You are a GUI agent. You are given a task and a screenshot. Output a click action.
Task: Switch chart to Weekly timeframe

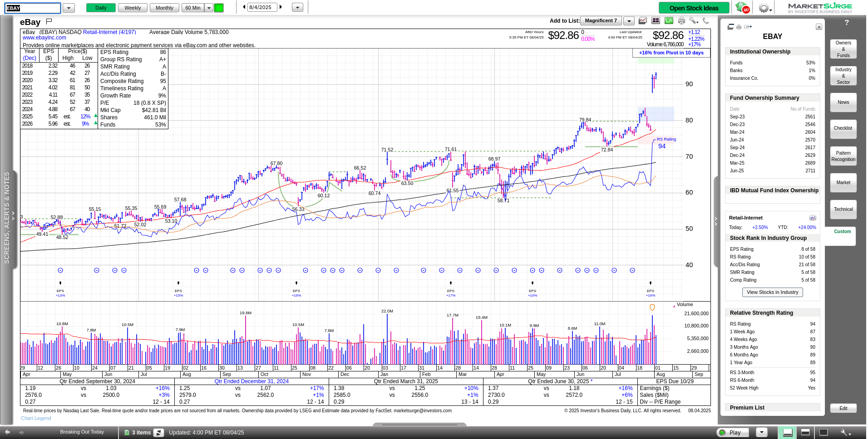point(133,8)
